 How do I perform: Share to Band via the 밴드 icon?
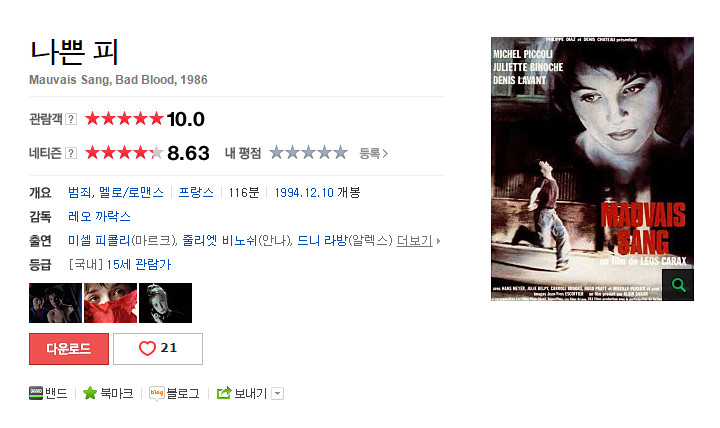click(x=36, y=393)
